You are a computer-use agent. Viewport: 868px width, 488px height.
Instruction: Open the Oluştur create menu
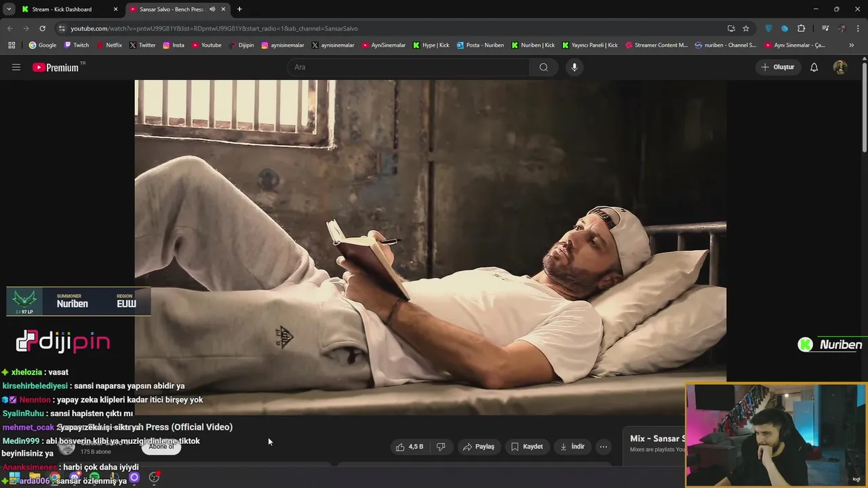(777, 67)
